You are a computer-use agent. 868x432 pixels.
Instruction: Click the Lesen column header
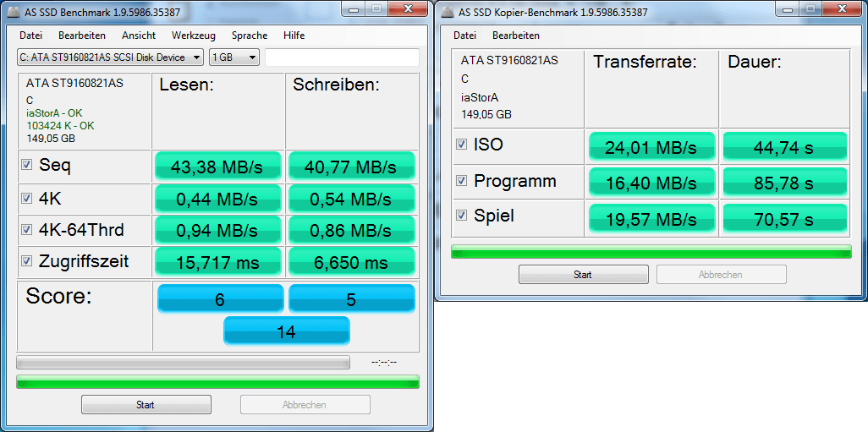coord(187,85)
